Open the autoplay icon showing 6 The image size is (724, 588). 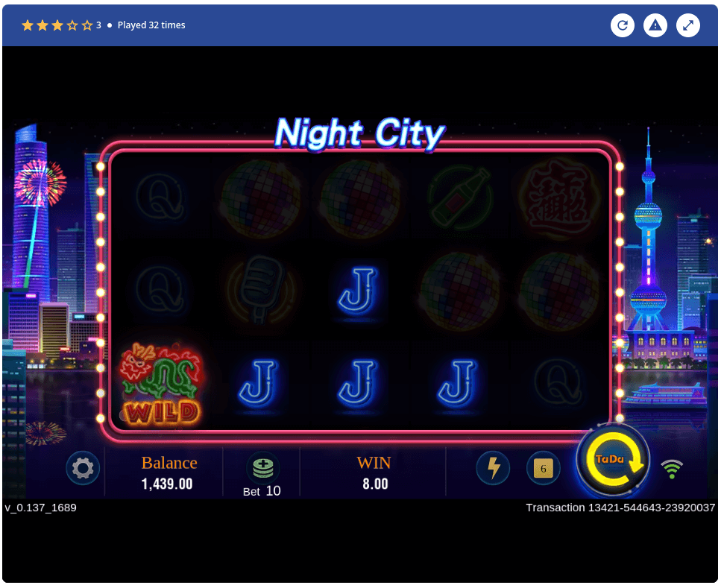coord(544,468)
